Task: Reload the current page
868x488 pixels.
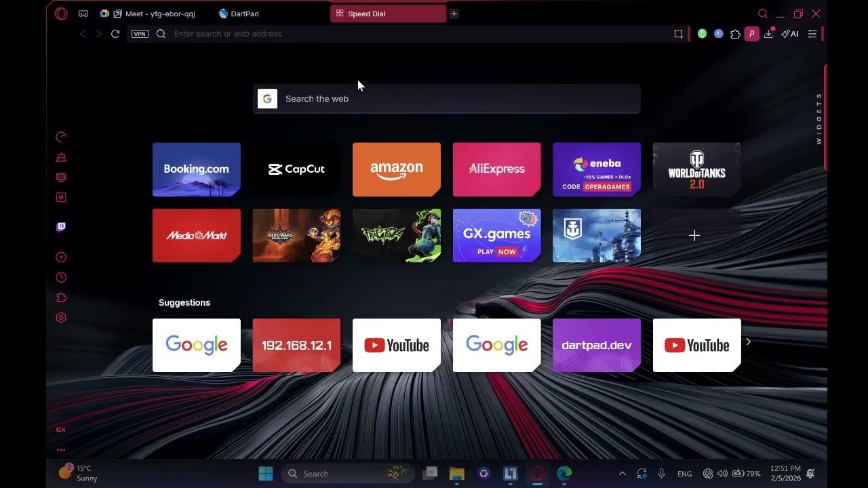Action: 115,34
